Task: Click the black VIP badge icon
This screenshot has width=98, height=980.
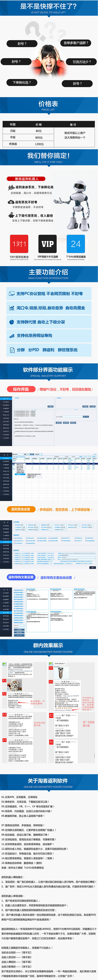Action: pyautogui.click(x=47, y=244)
